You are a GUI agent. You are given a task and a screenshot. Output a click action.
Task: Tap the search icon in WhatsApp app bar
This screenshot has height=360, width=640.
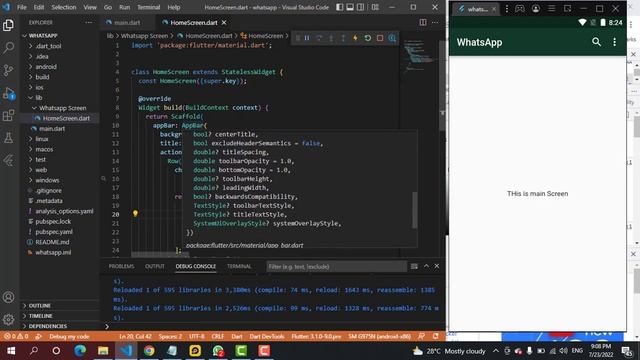(596, 42)
